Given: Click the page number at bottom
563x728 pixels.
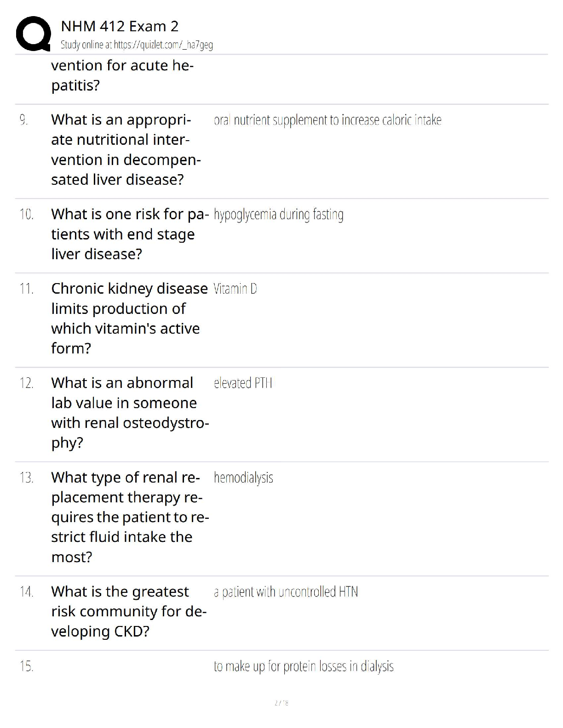Looking at the screenshot, I should click(x=281, y=703).
